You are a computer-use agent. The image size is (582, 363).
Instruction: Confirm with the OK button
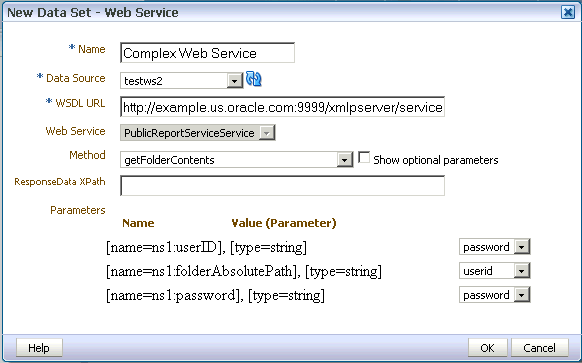pos(487,348)
